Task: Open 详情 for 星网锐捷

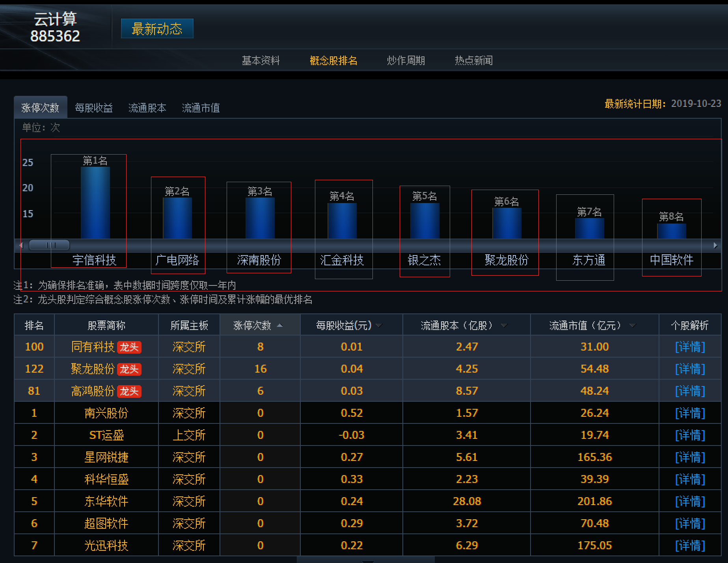Action: 690,457
